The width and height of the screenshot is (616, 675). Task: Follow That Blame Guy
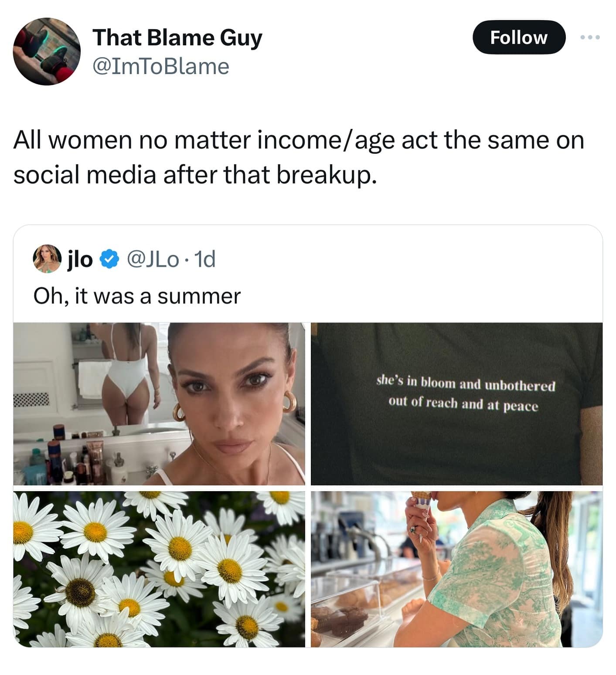518,37
